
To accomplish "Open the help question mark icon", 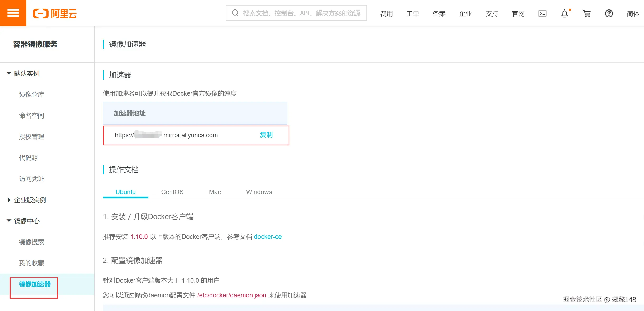I will (x=609, y=13).
